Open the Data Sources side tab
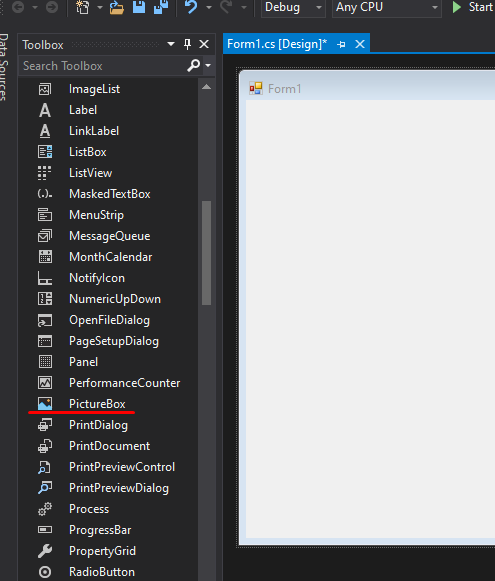The width and height of the screenshot is (495, 581). click(4, 67)
